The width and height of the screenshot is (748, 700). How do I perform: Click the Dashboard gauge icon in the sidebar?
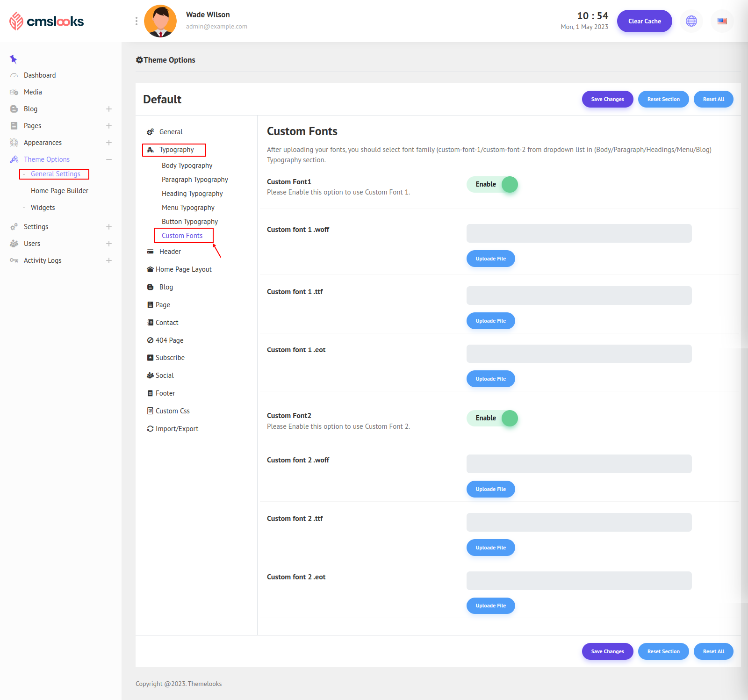coord(14,75)
